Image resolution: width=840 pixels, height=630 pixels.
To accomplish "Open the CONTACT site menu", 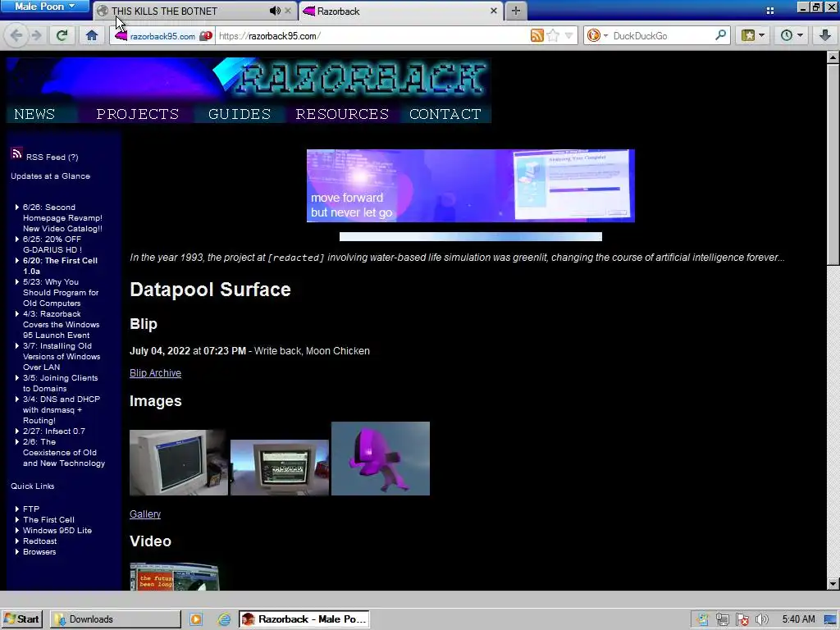I will (445, 114).
